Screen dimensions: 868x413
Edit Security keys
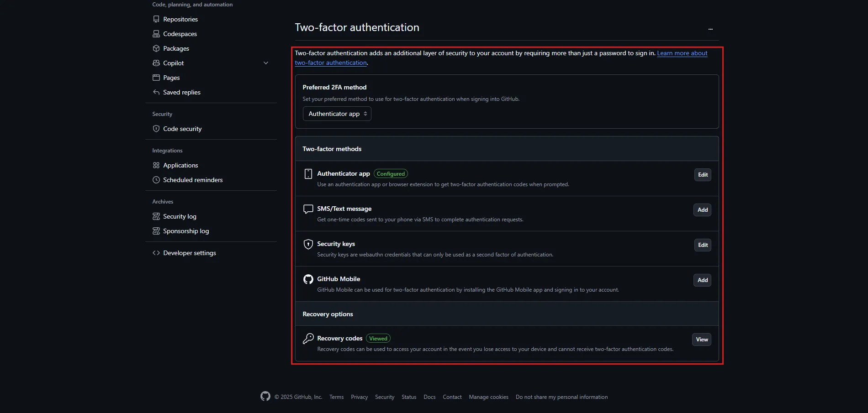point(703,245)
